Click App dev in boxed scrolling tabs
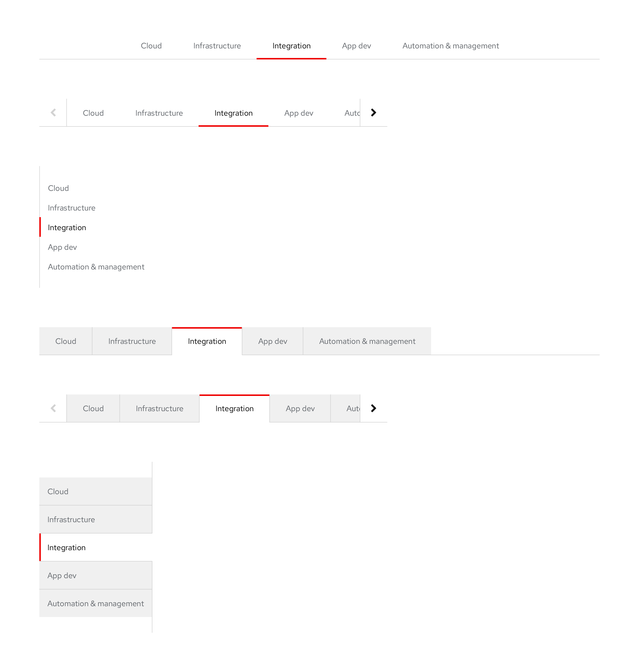Image resolution: width=639 pixels, height=672 pixels. point(300,408)
